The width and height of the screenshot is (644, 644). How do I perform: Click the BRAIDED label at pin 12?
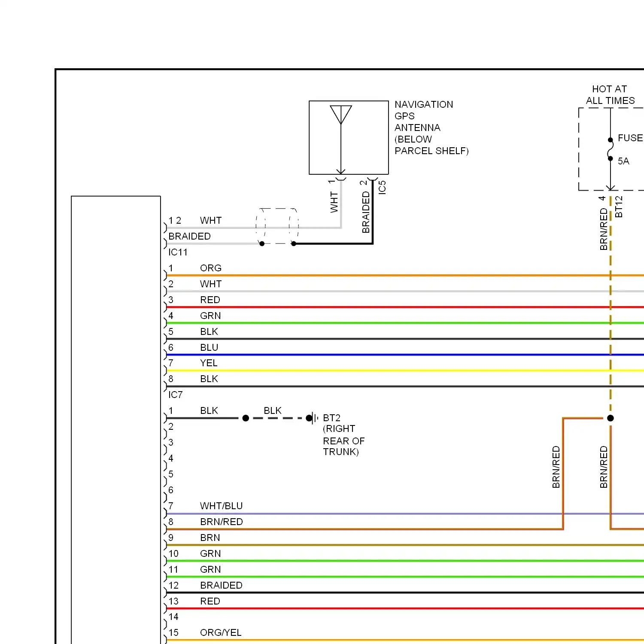click(221, 585)
